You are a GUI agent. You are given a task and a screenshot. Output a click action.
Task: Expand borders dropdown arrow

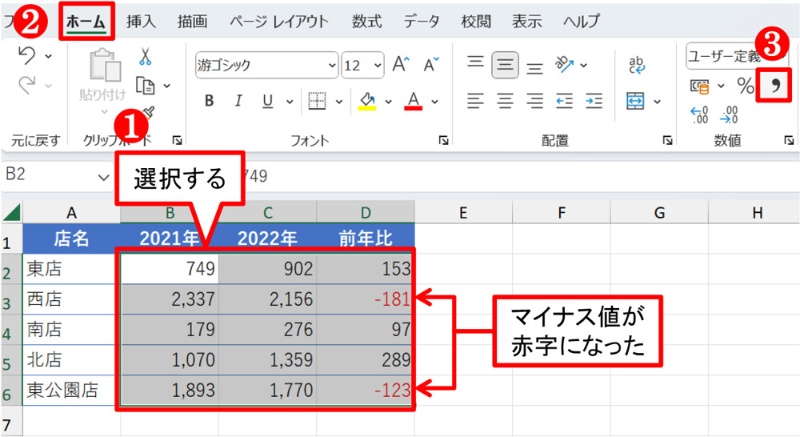[339, 101]
